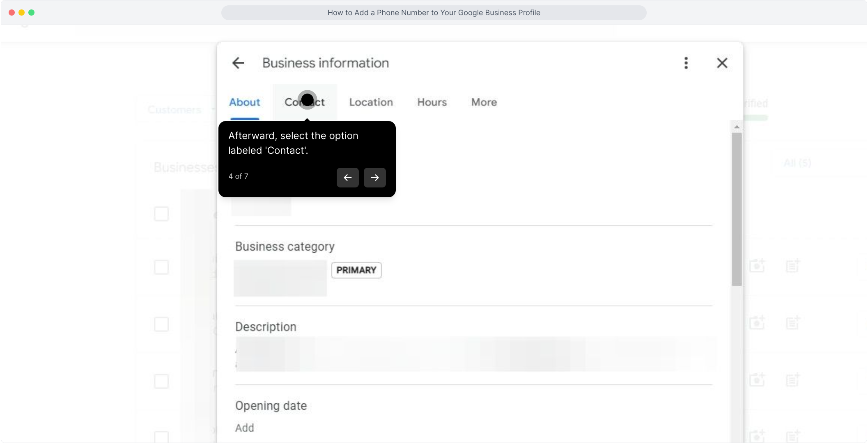Go back using the Business information arrow
Viewport: 868px width, 443px height.
pyautogui.click(x=238, y=63)
